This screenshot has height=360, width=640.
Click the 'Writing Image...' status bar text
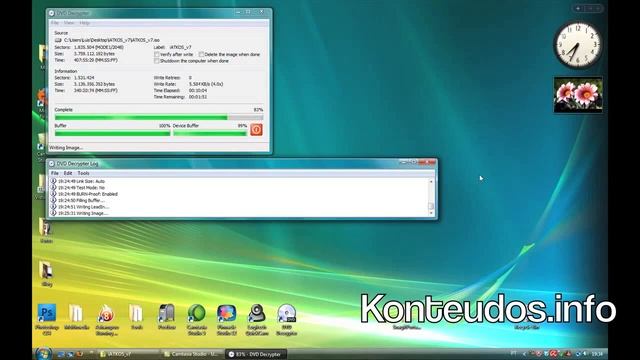point(66,148)
